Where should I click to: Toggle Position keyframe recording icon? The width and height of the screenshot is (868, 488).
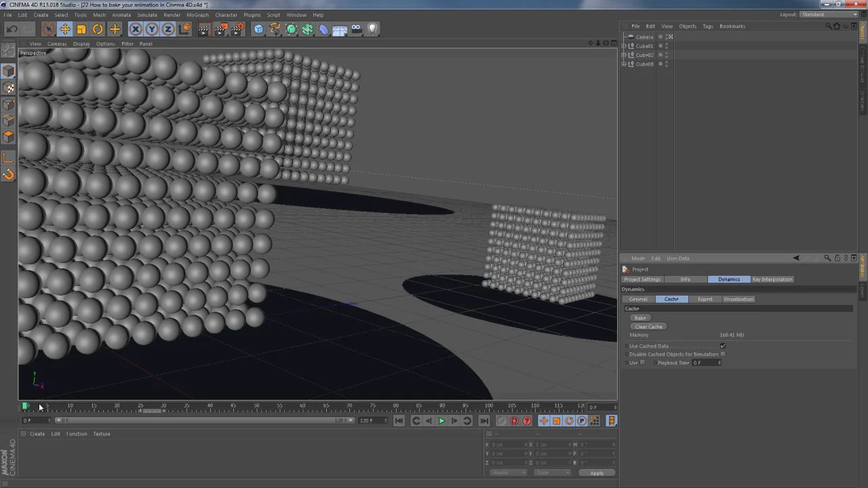[543, 421]
